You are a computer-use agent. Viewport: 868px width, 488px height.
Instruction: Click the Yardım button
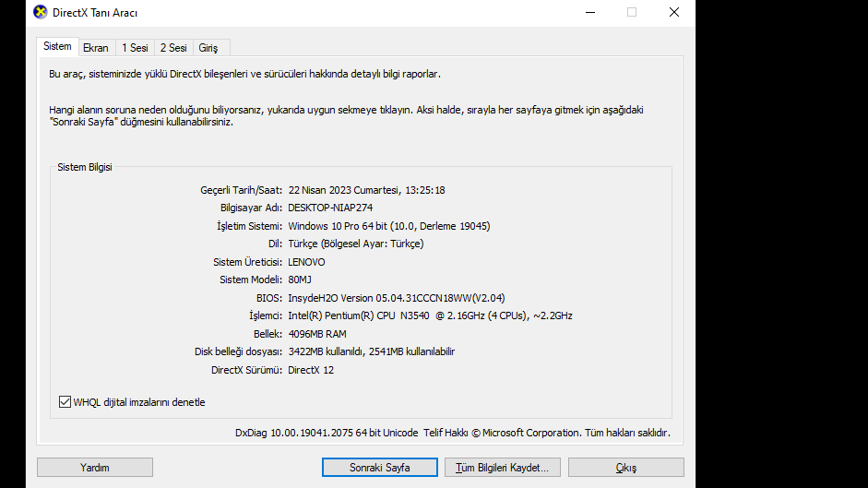95,468
